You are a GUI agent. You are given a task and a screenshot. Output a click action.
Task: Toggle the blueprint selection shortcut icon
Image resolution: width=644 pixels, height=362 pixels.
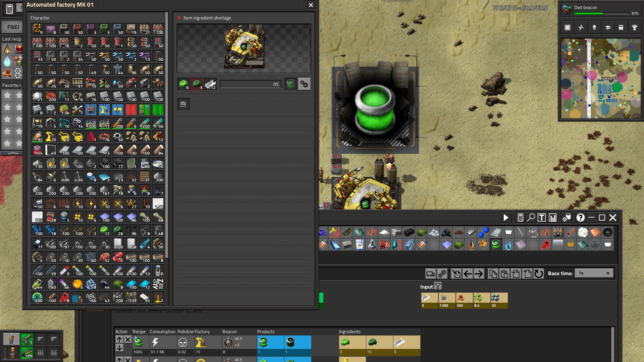click(x=568, y=27)
